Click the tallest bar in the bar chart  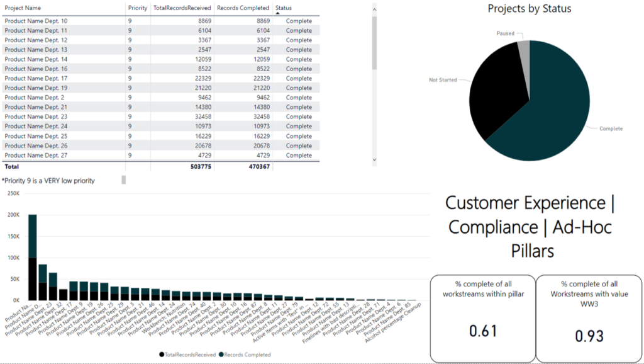click(x=32, y=258)
